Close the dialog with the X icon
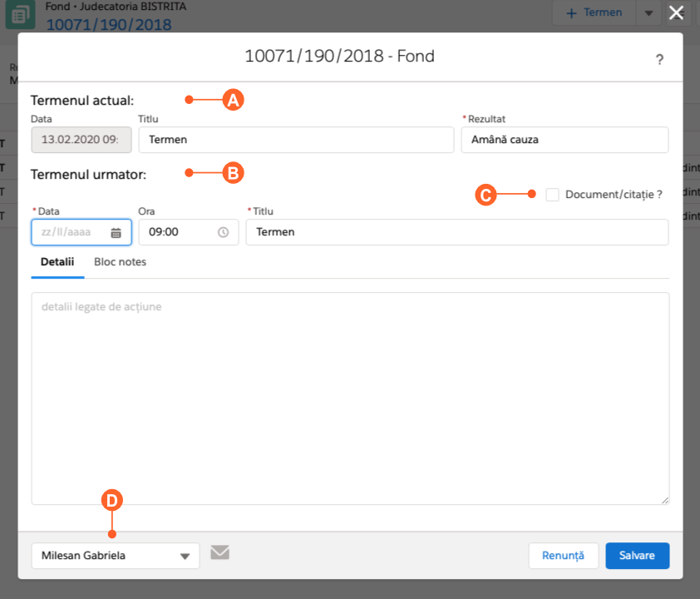 (678, 12)
